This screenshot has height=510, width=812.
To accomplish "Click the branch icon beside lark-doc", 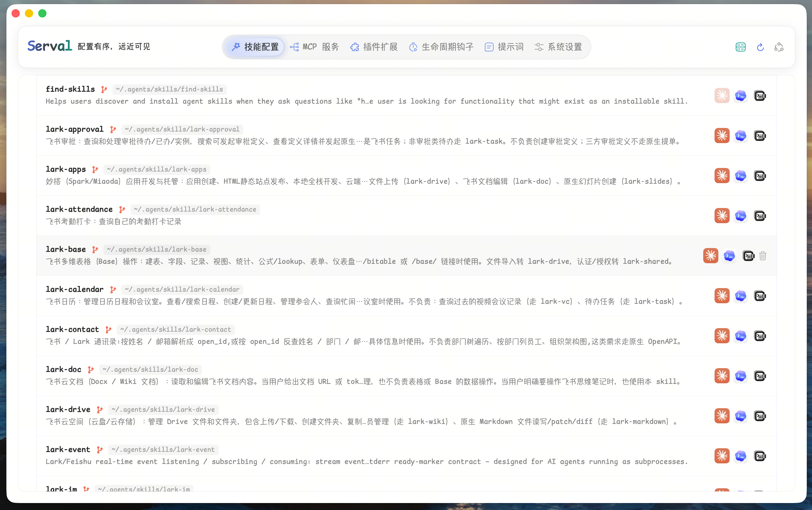I will tap(91, 370).
